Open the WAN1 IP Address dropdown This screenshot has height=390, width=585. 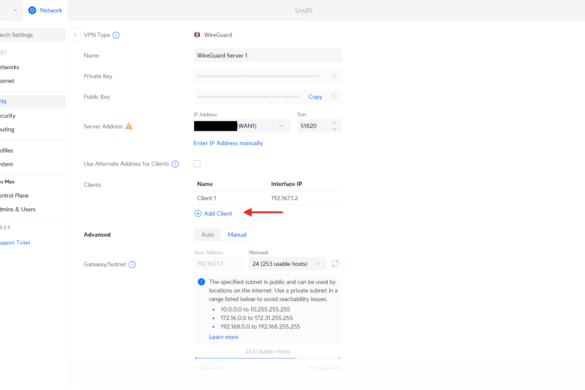click(242, 126)
